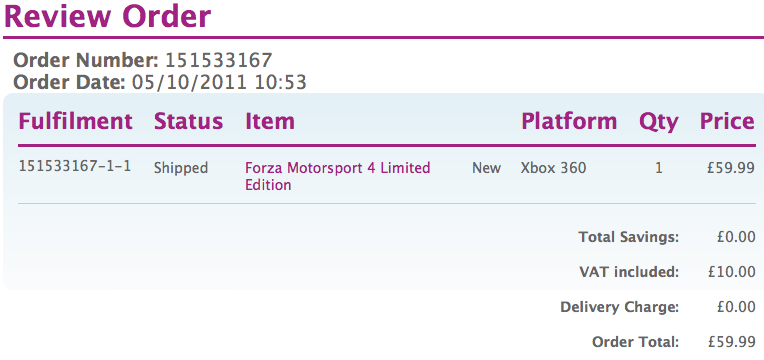Click the Status column header
This screenshot has height=360, width=764.
click(x=189, y=121)
